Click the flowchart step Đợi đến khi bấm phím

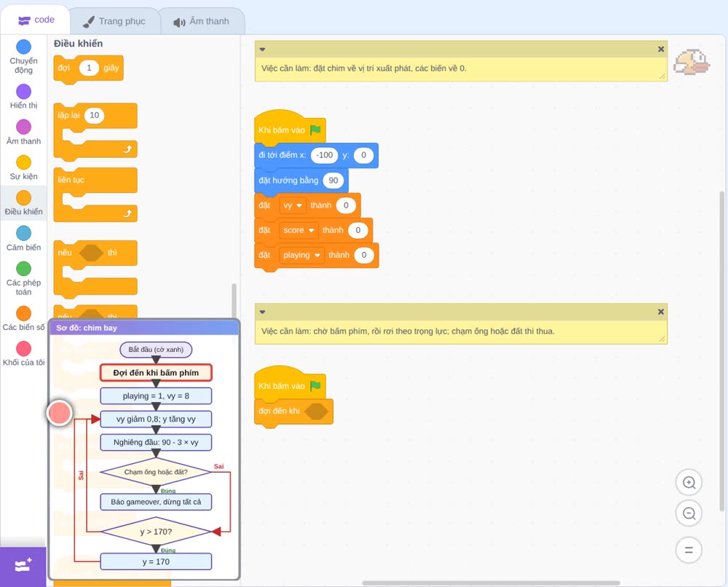(x=156, y=373)
